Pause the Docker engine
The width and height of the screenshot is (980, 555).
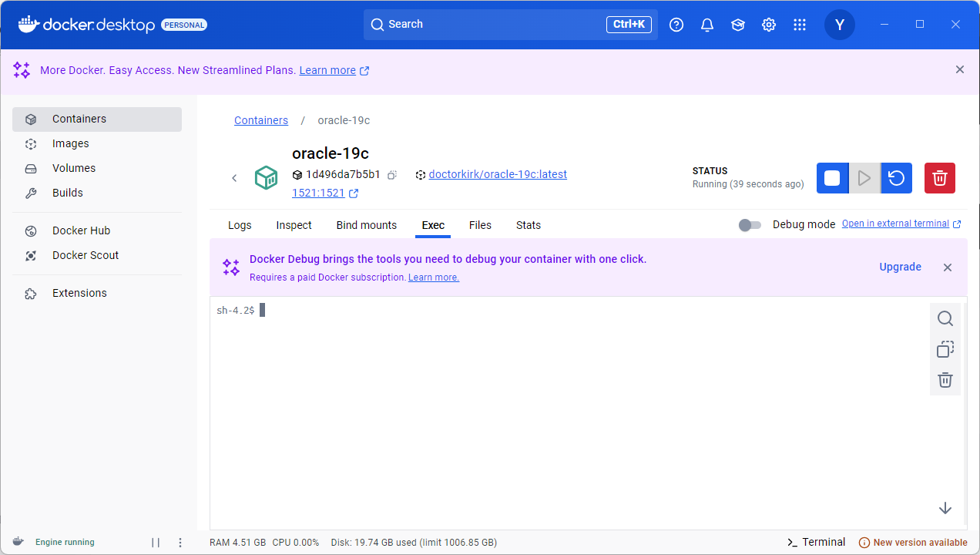pyautogui.click(x=156, y=543)
